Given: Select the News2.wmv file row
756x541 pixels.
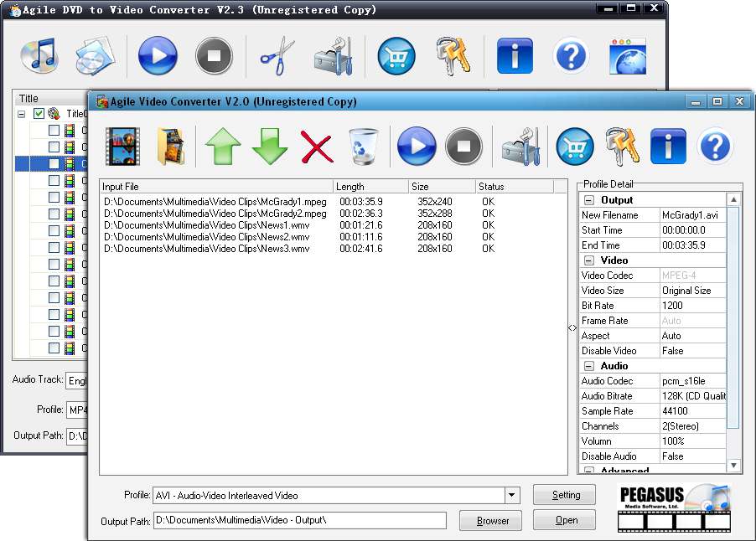Looking at the screenshot, I should point(334,237).
